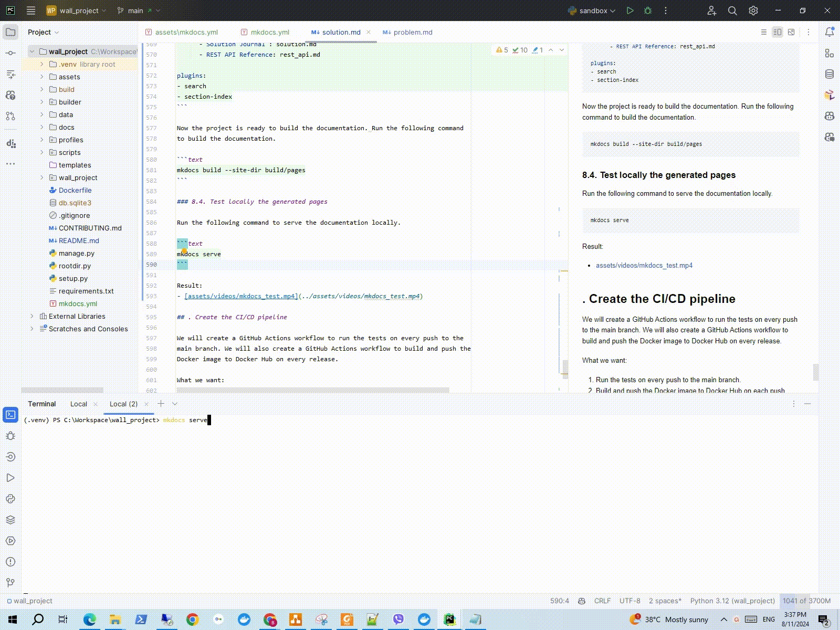
Task: Open the Project view dropdown
Action: pos(44,32)
